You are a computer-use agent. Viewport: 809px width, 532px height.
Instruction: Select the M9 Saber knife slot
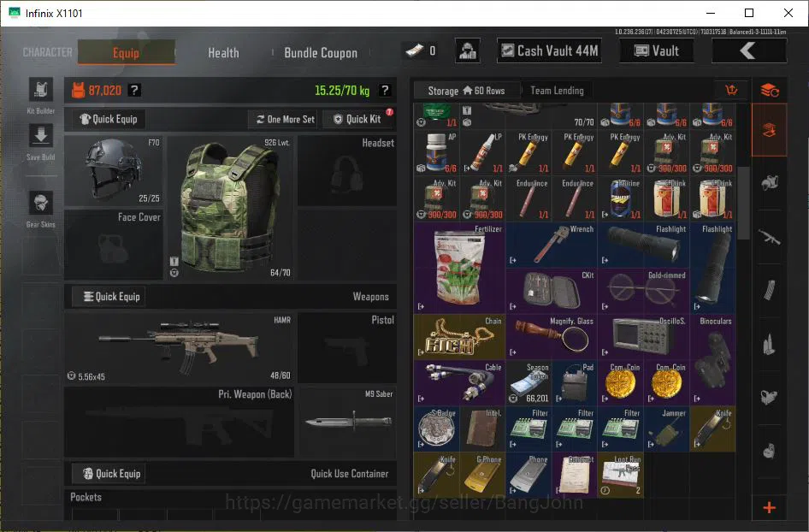tap(346, 422)
